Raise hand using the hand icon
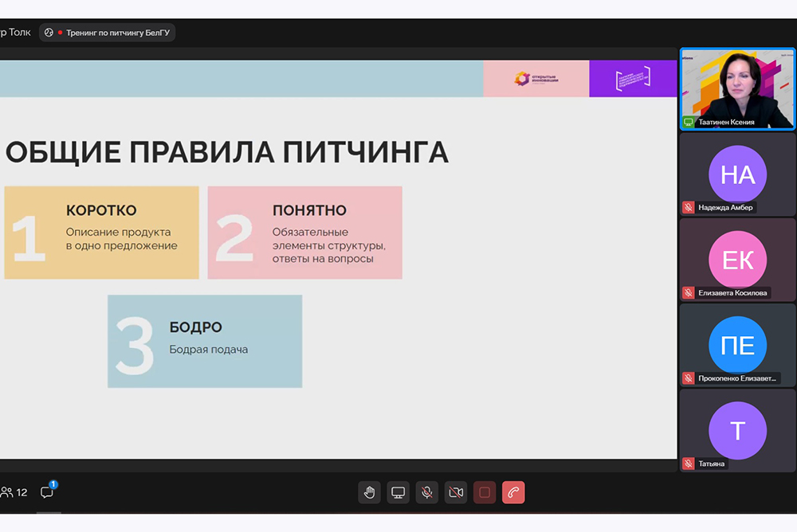 tap(369, 492)
